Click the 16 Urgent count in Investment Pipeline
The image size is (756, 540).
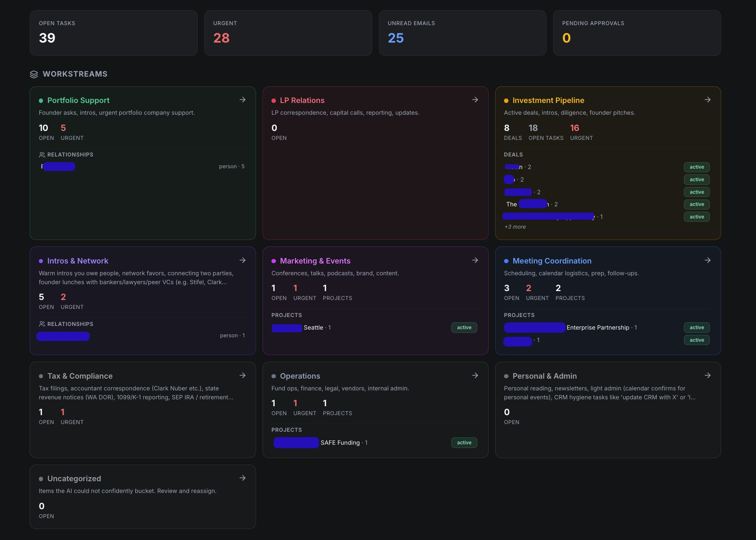point(581,132)
